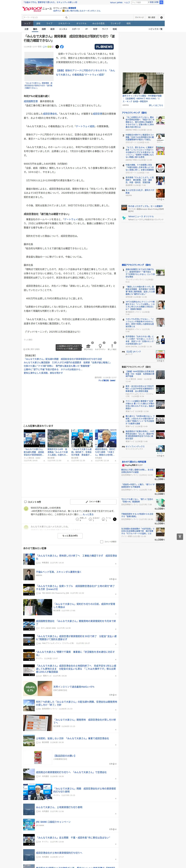Viewport: 186px width, 868px height.
Task: Open Yahoo! JAPAN link in top bar
Action: tap(116, 2)
